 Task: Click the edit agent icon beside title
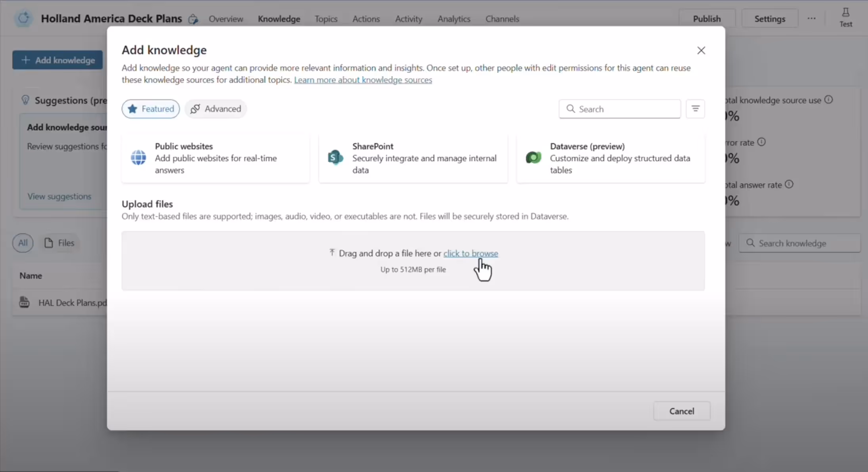pyautogui.click(x=193, y=19)
